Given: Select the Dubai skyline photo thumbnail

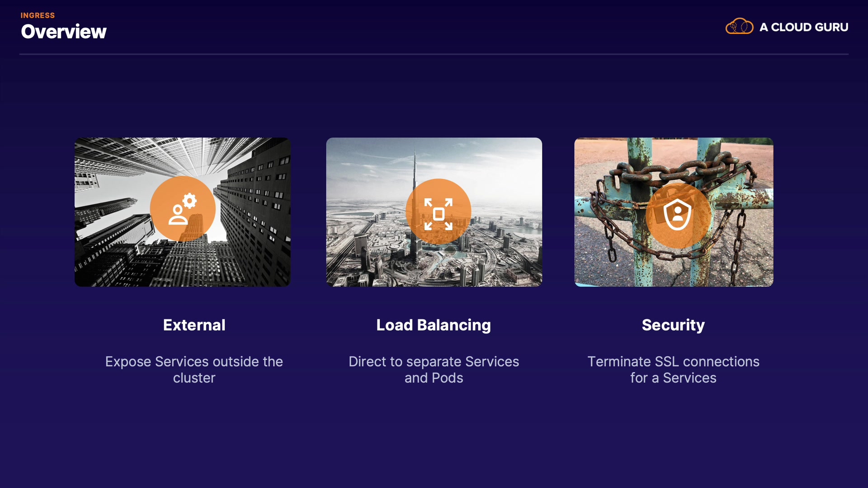Looking at the screenshot, I should 434,212.
